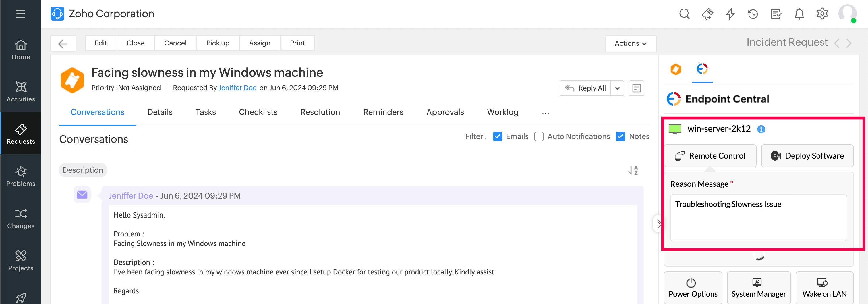This screenshot has width=868, height=304.
Task: Click the sort conversations A-Z icon
Action: [633, 170]
